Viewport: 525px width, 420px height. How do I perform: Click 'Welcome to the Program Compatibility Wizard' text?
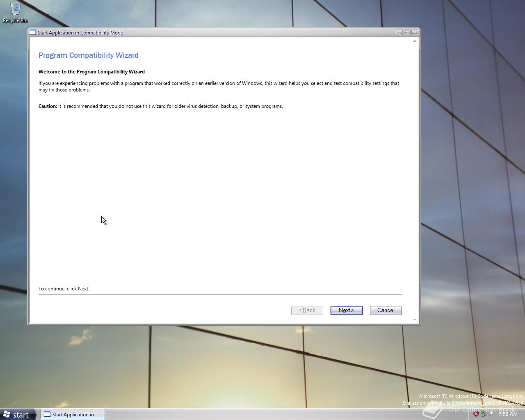pos(91,72)
